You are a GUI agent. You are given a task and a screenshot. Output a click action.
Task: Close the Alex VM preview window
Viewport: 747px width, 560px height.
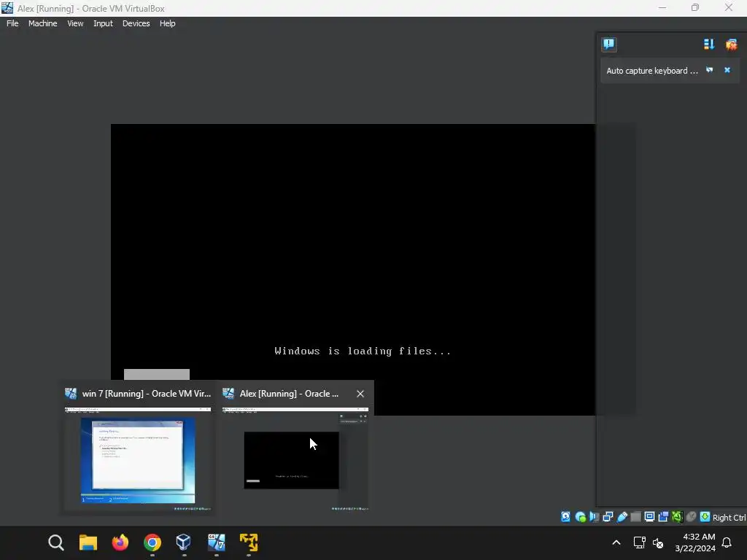(360, 394)
